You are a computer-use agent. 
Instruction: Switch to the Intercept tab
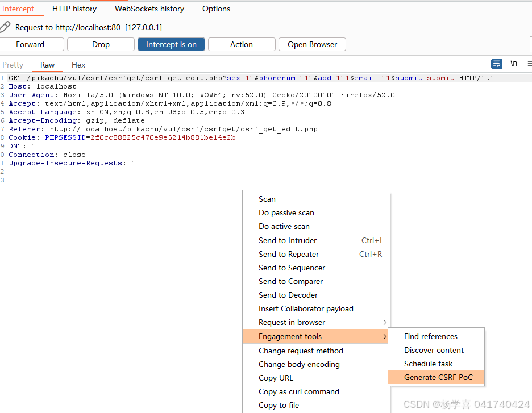pos(18,9)
